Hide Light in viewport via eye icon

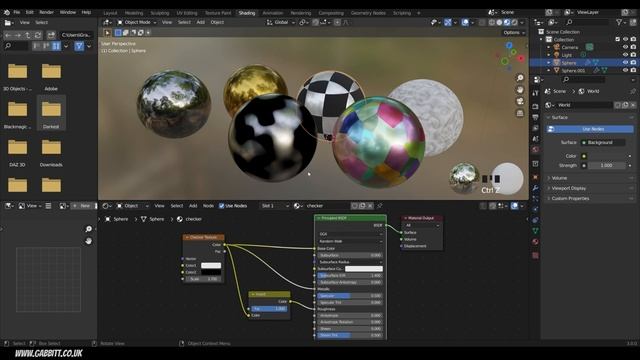pyautogui.click(x=625, y=55)
